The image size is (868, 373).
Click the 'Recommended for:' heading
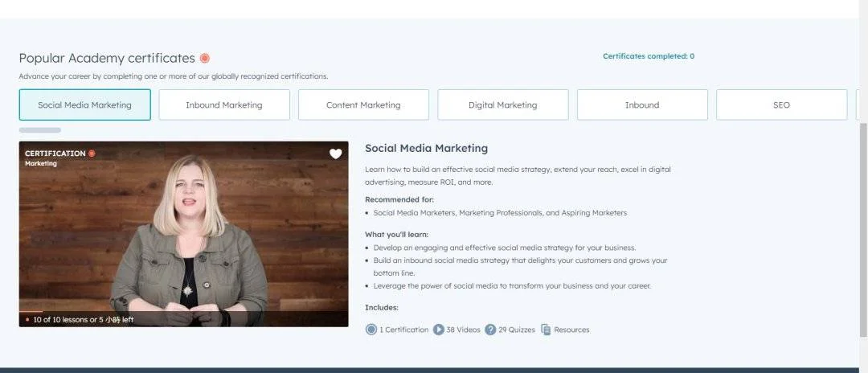click(x=399, y=199)
